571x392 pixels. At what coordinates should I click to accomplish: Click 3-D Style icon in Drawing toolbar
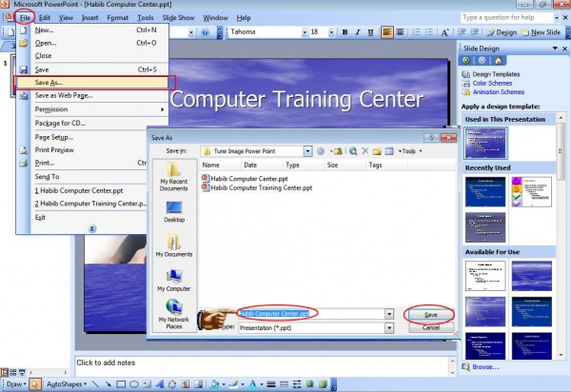pos(323,384)
